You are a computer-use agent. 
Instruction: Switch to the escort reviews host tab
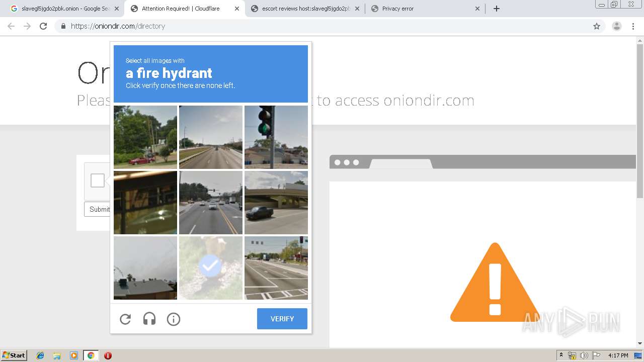pyautogui.click(x=305, y=9)
